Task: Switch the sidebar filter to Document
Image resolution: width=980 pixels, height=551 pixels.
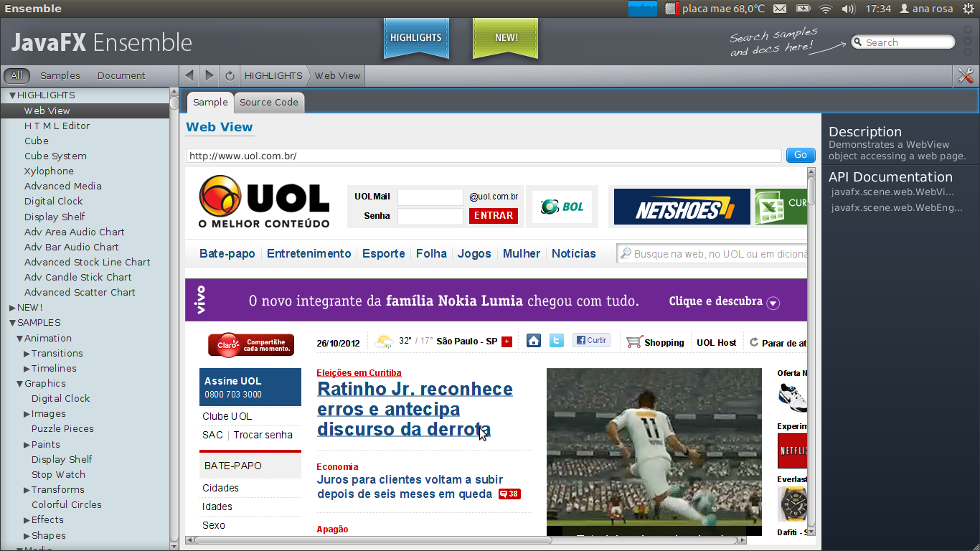Action: coord(121,75)
